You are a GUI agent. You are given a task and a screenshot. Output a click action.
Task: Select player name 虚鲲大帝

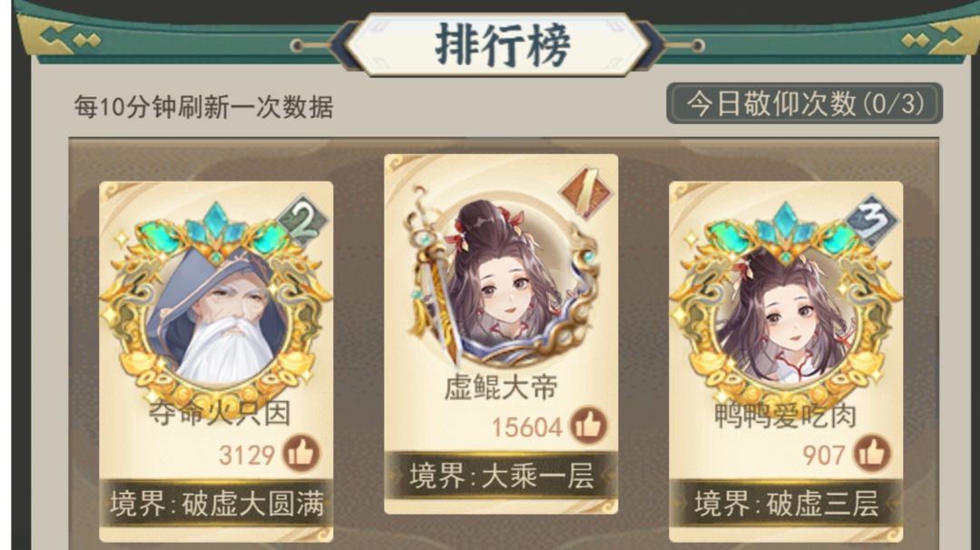tap(501, 388)
